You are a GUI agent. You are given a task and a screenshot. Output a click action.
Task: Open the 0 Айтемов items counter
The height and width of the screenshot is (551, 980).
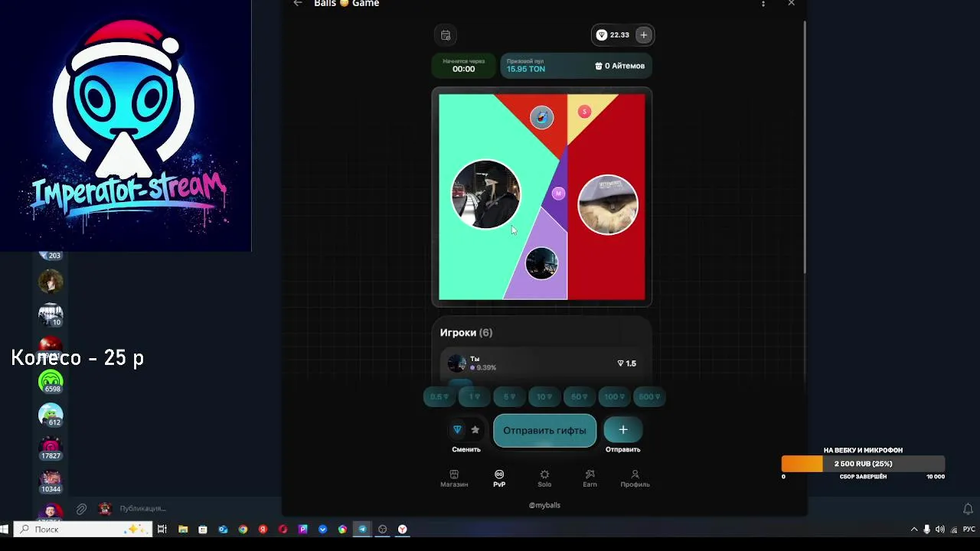point(619,66)
